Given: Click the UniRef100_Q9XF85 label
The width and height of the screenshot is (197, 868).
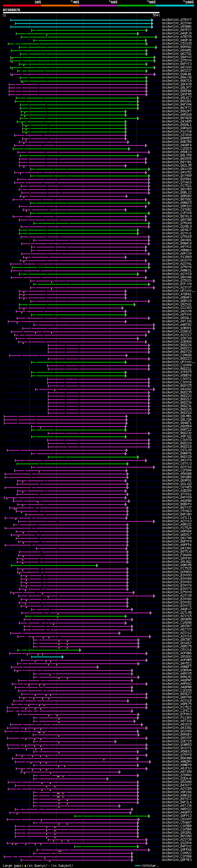Looking at the screenshot, I should pos(177,94).
